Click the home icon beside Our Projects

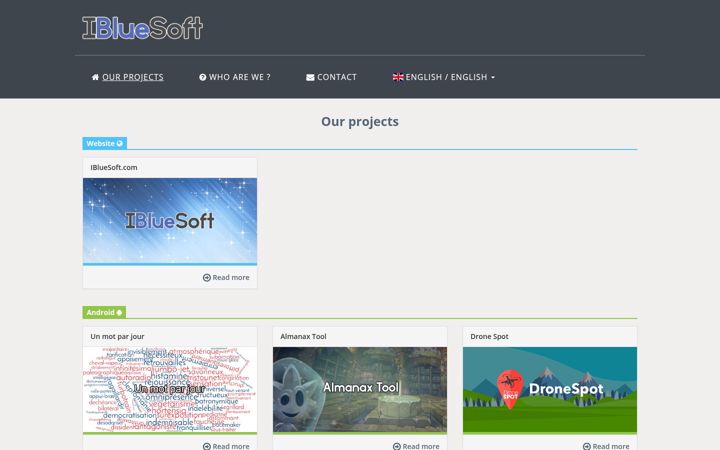pyautogui.click(x=95, y=77)
